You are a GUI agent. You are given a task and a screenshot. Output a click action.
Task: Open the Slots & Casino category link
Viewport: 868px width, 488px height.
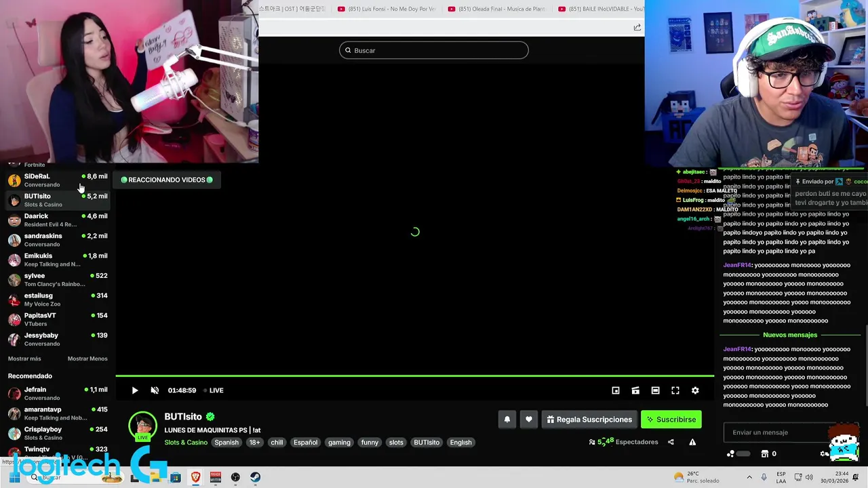(186, 443)
